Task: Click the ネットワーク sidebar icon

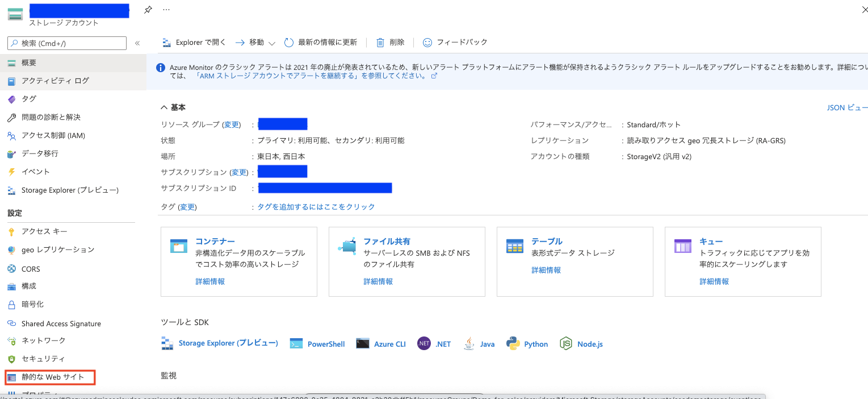Action: coord(11,340)
